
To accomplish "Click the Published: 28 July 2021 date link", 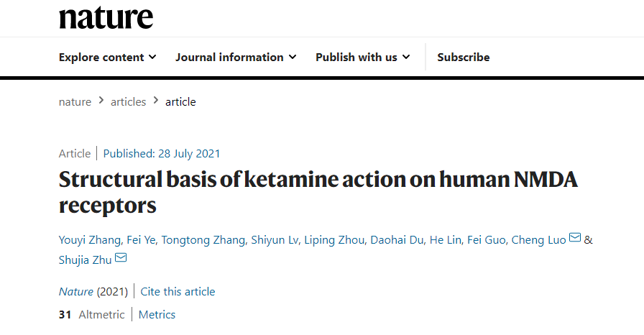I will coord(162,153).
